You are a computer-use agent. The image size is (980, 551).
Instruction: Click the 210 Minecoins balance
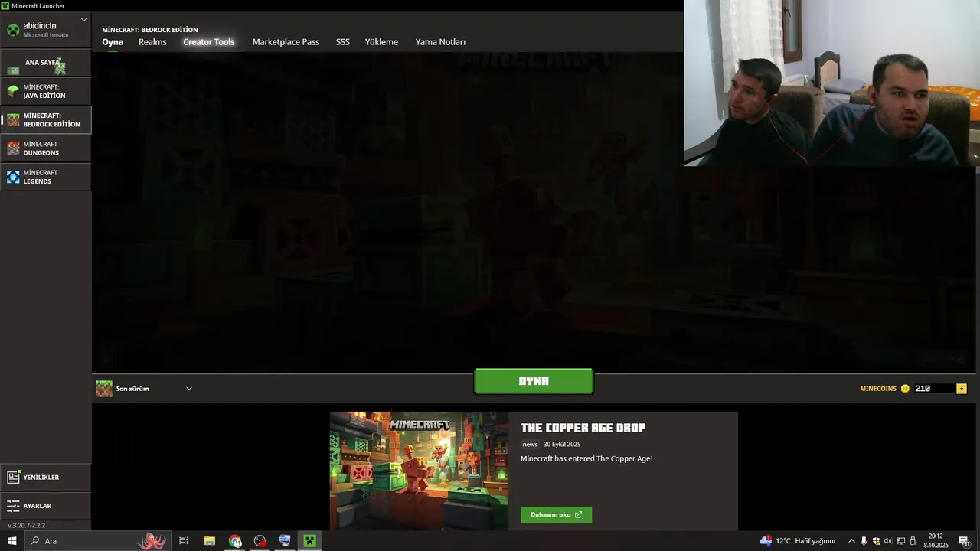coord(923,389)
